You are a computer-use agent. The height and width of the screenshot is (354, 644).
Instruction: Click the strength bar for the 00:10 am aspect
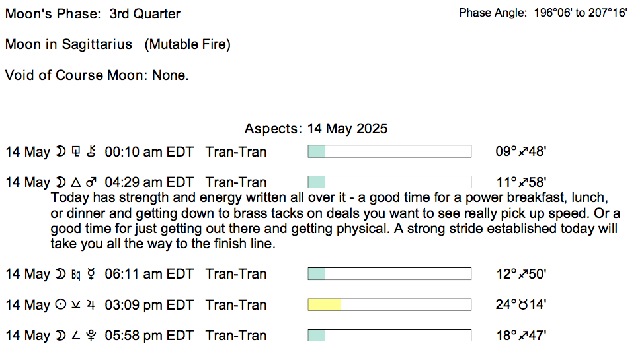coord(389,152)
